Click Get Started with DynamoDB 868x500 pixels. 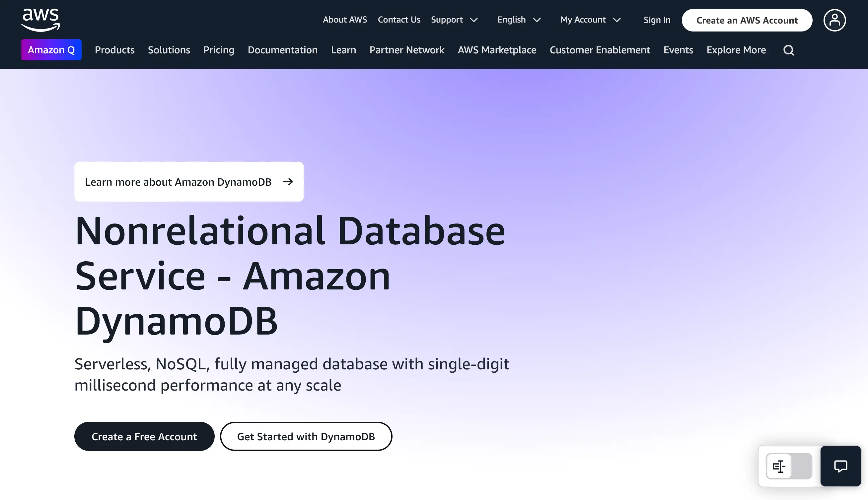(306, 436)
